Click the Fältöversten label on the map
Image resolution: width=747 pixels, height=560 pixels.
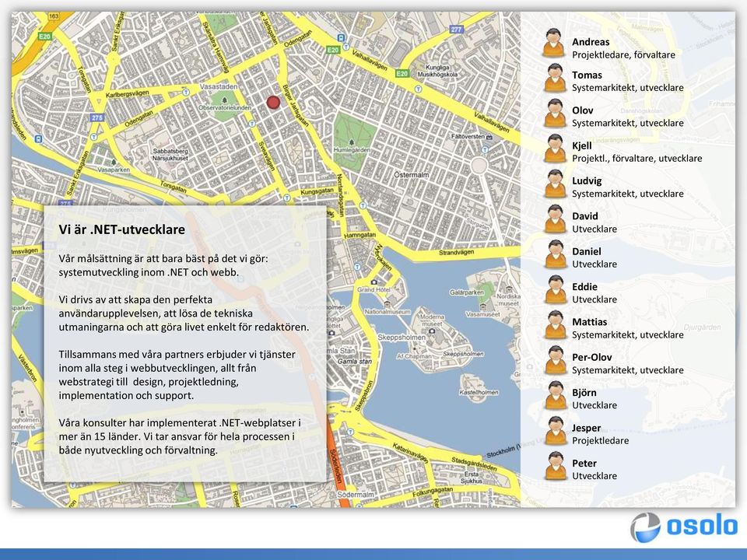click(x=468, y=136)
